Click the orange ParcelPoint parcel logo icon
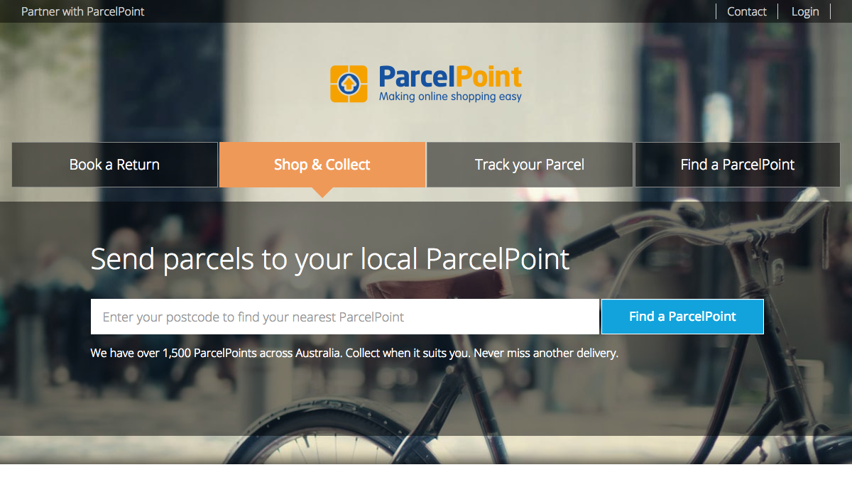The height and width of the screenshot is (504, 852). point(349,84)
